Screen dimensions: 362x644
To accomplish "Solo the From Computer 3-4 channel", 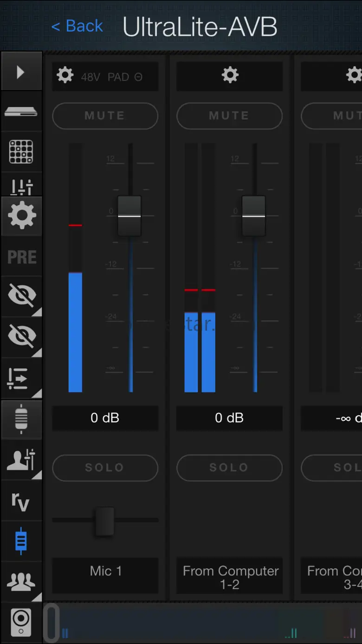I will [331, 468].
